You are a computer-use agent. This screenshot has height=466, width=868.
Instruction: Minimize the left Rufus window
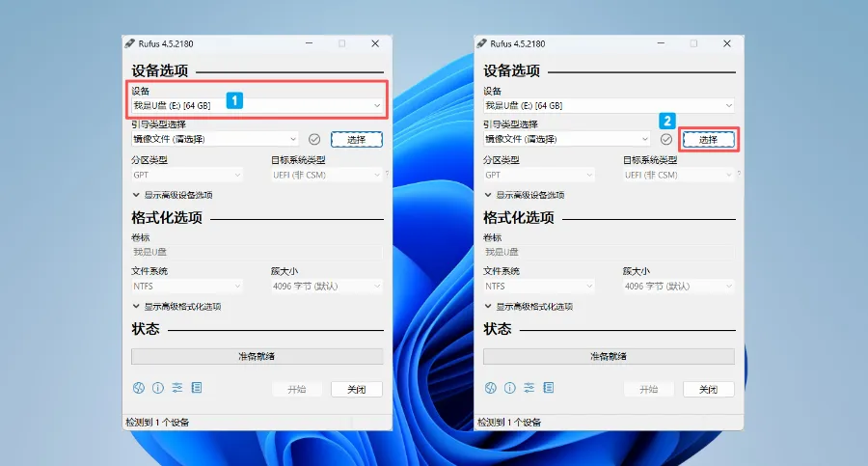(309, 43)
